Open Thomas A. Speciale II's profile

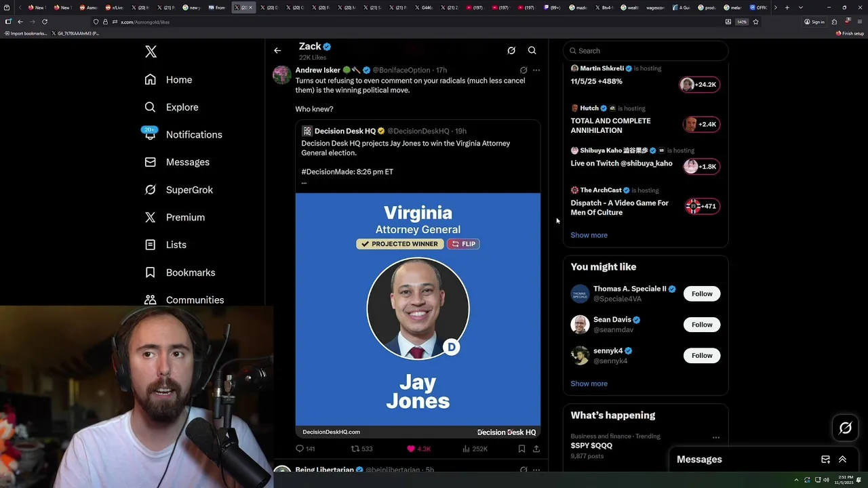[629, 289]
